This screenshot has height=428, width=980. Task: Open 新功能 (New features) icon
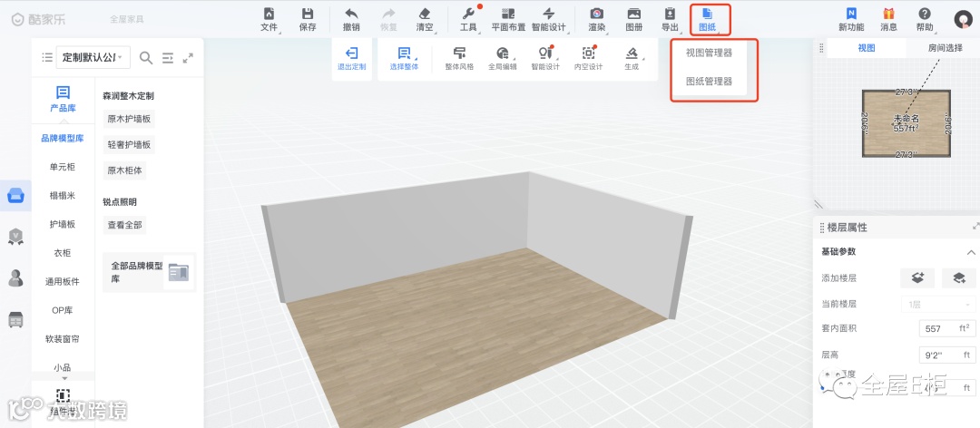point(851,19)
